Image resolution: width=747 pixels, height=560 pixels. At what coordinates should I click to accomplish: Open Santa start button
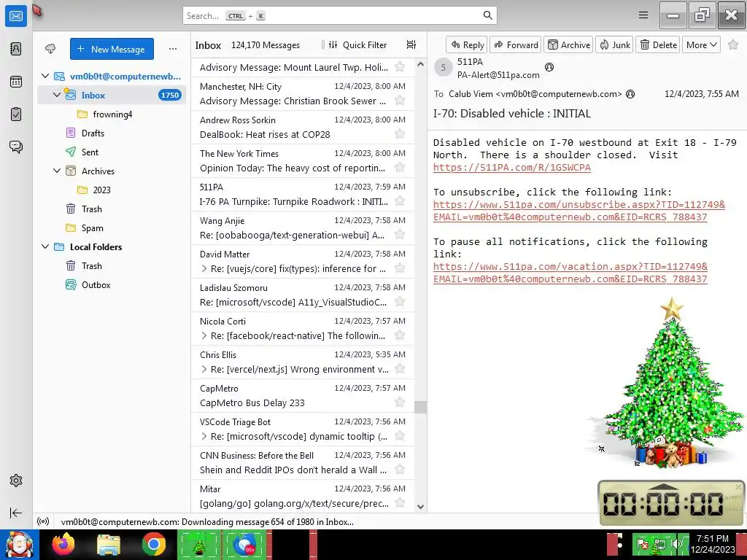(19, 544)
